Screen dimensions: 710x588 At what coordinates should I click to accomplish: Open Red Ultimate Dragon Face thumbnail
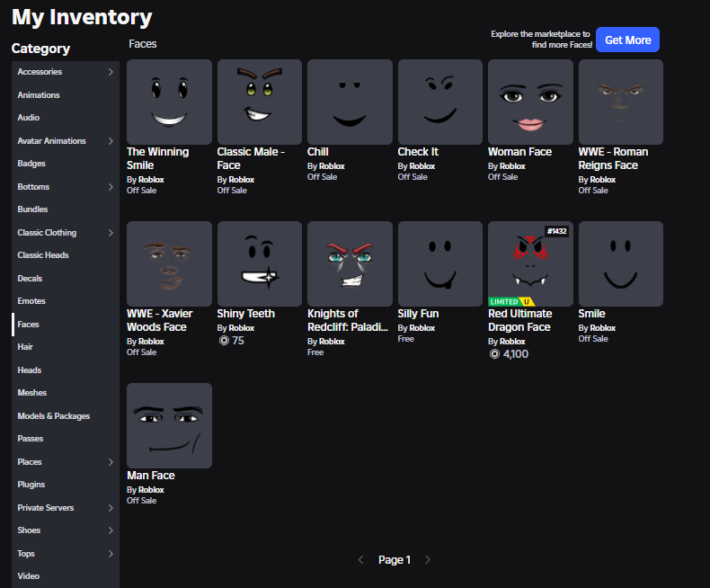coord(530,263)
